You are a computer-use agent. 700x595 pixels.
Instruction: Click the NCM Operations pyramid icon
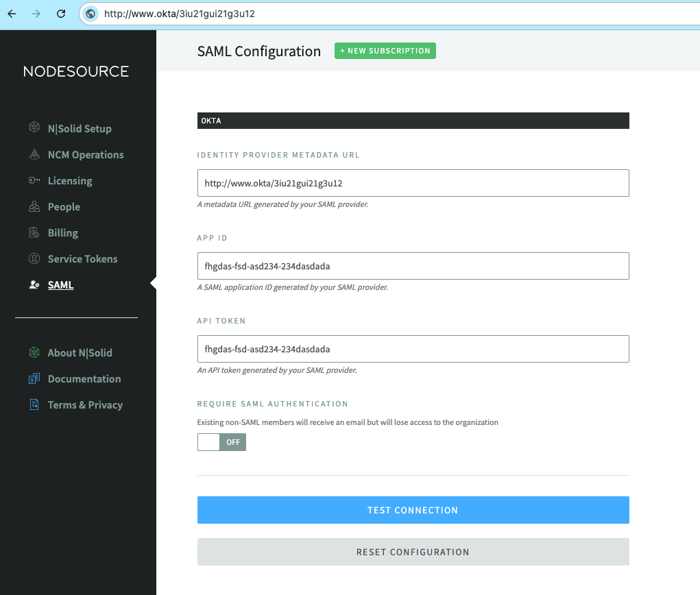click(34, 154)
